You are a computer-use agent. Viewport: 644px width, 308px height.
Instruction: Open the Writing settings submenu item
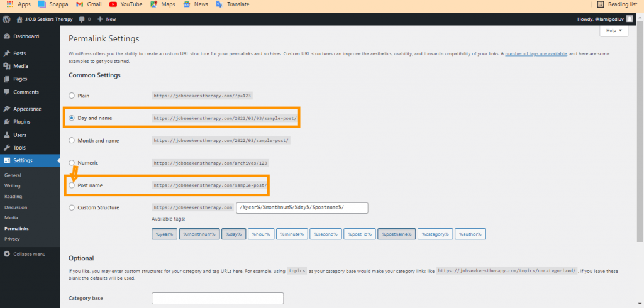pos(13,186)
